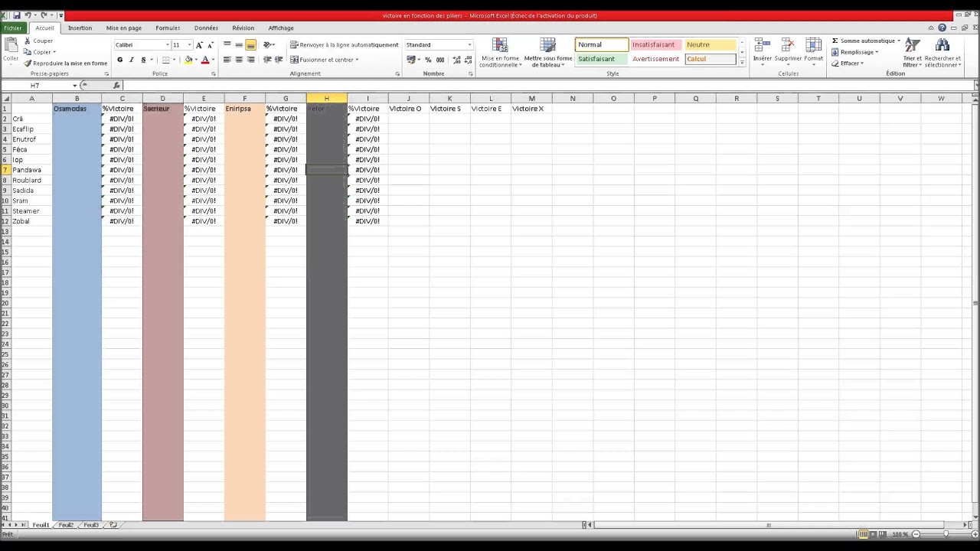Align text right icon
Viewport: 980px width, 551px height.
(250, 60)
